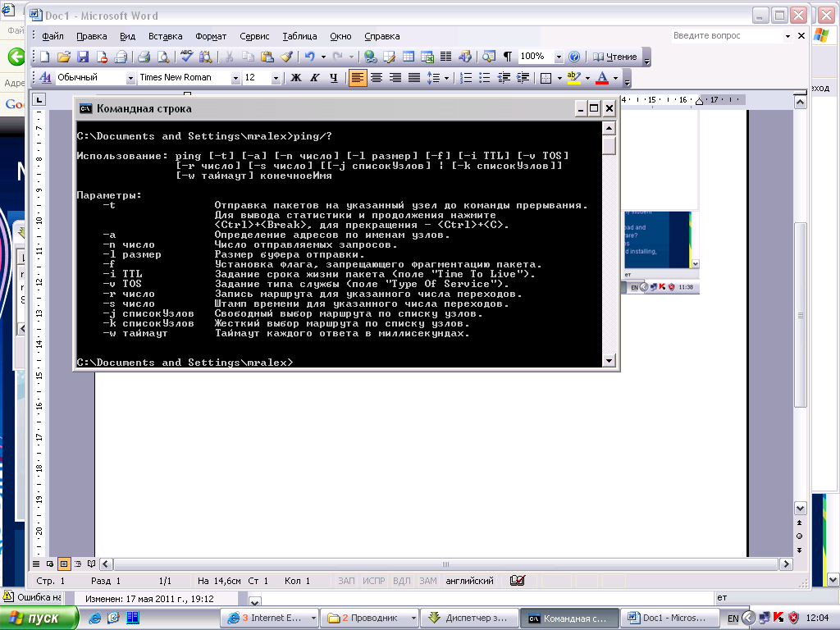Open the Вид menu
This screenshot has width=840, height=630.
click(x=127, y=36)
